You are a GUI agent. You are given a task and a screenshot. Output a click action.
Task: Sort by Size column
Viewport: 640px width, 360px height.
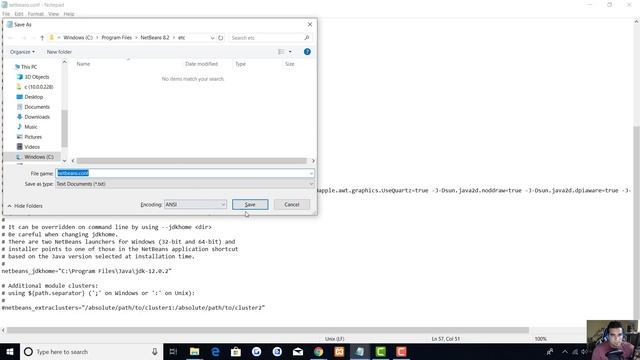[x=290, y=64]
